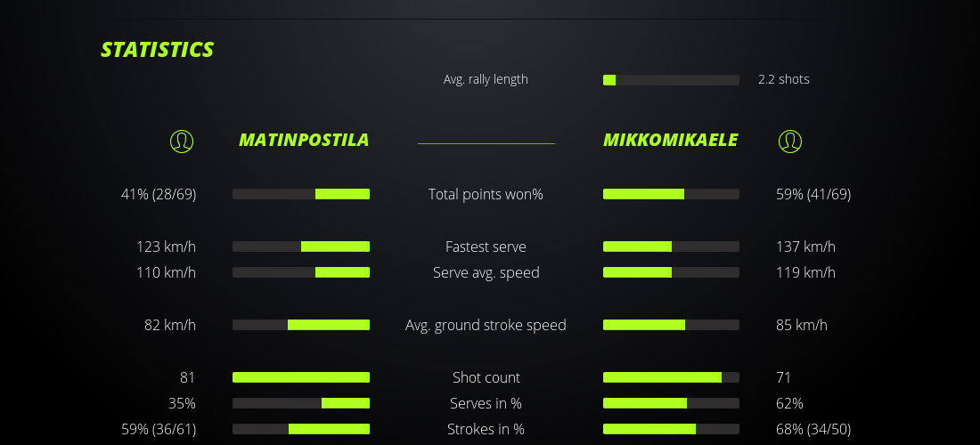Click the STATISTICS heading

coord(158,50)
